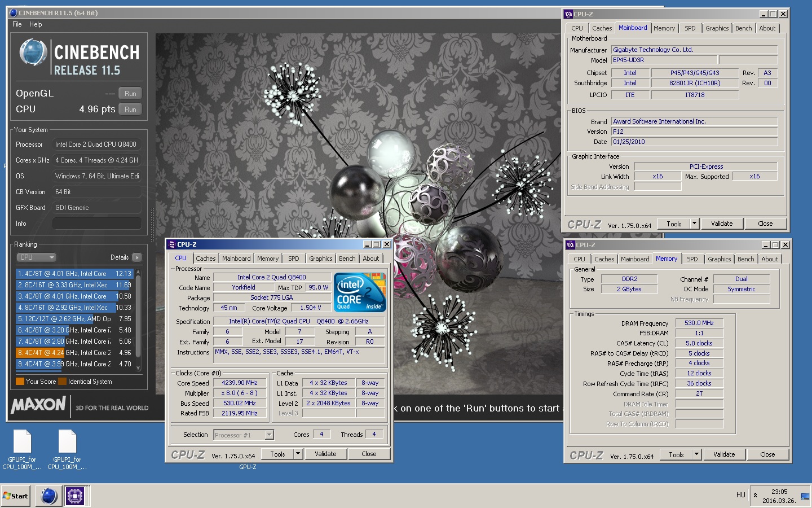
Task: Click the empty Info field in Cinebench
Action: tap(96, 224)
